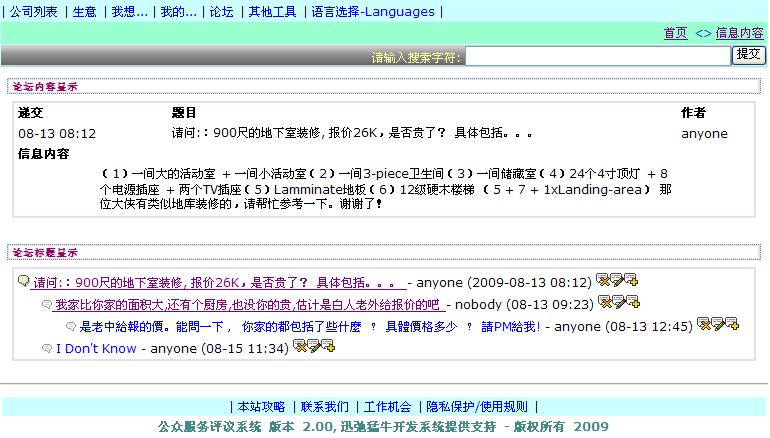770x438 pixels.
Task: Open 其他工具 menu
Action: 273,11
